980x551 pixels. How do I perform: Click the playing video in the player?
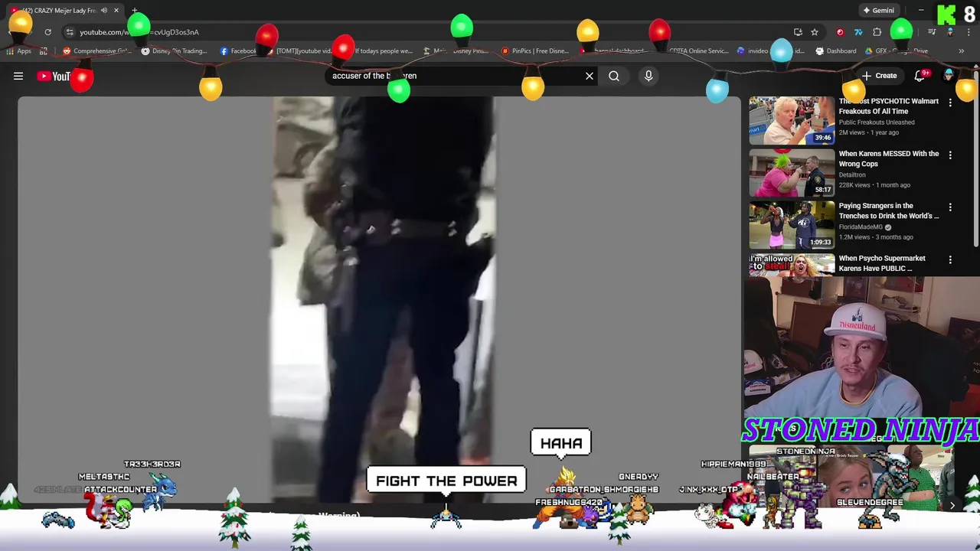pyautogui.click(x=379, y=300)
